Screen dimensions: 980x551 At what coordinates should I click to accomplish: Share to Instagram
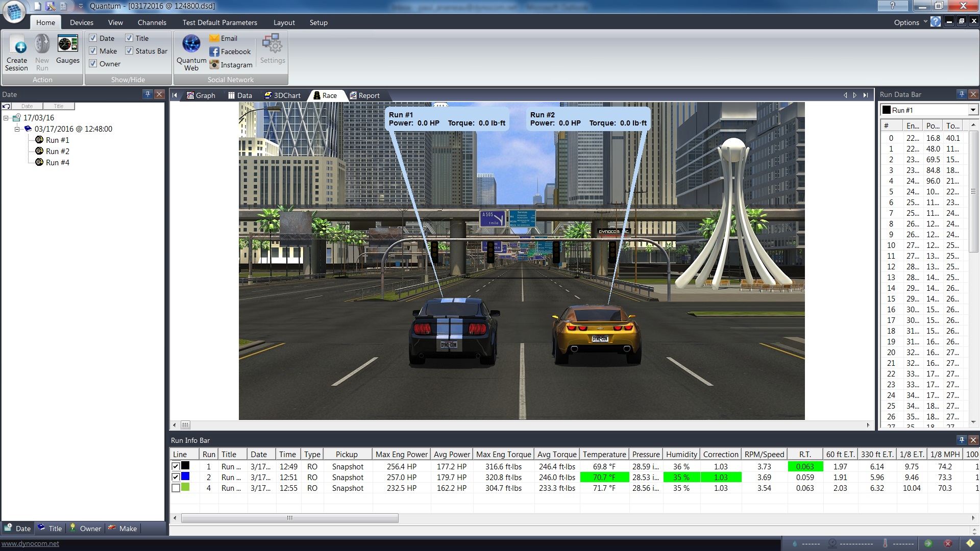231,65
